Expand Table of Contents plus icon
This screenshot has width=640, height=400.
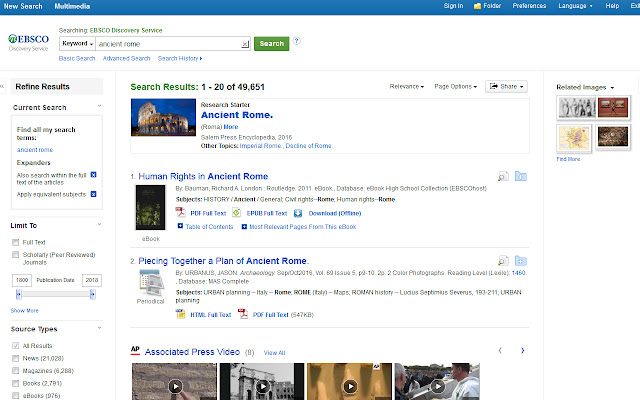pos(180,226)
